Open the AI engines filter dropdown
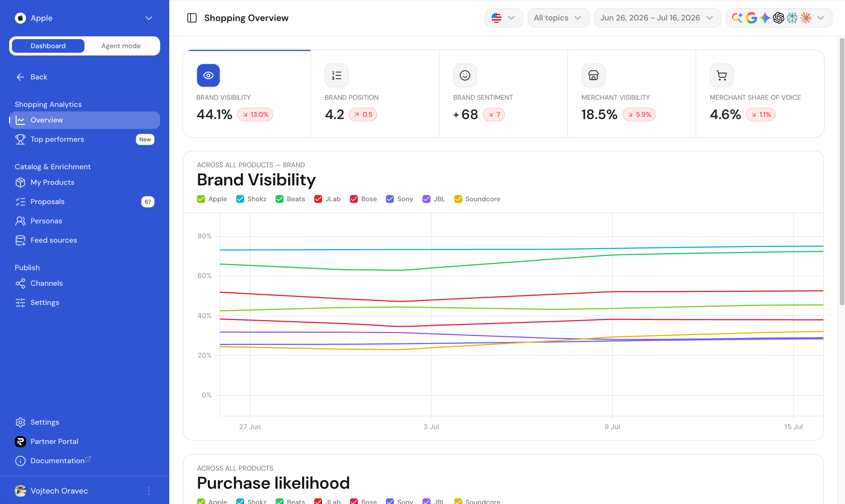Screen dimensions: 845x504 779,18
